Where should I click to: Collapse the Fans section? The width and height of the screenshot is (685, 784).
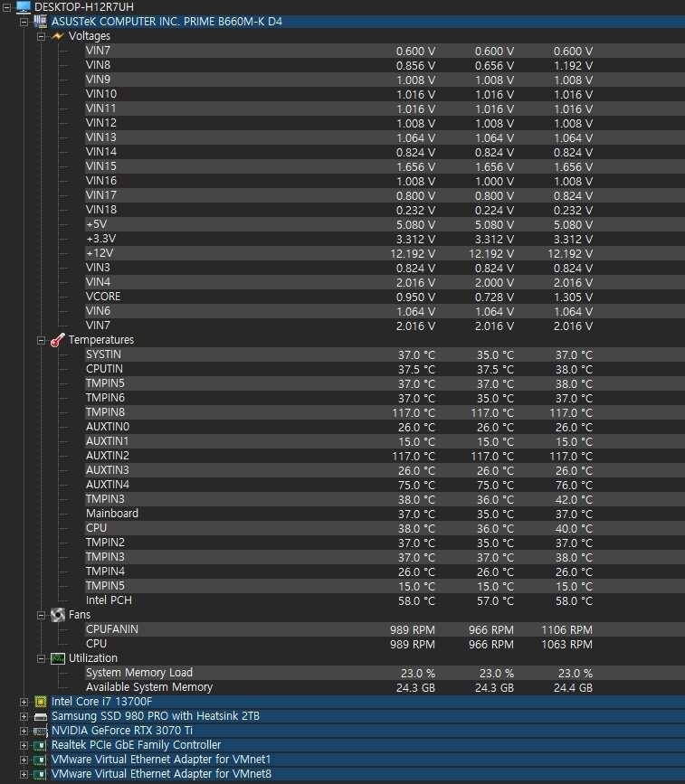click(41, 616)
